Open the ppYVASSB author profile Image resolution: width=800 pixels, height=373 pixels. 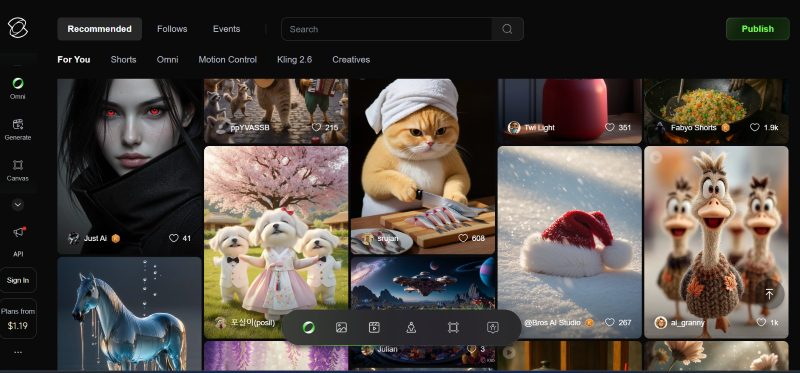pos(243,128)
